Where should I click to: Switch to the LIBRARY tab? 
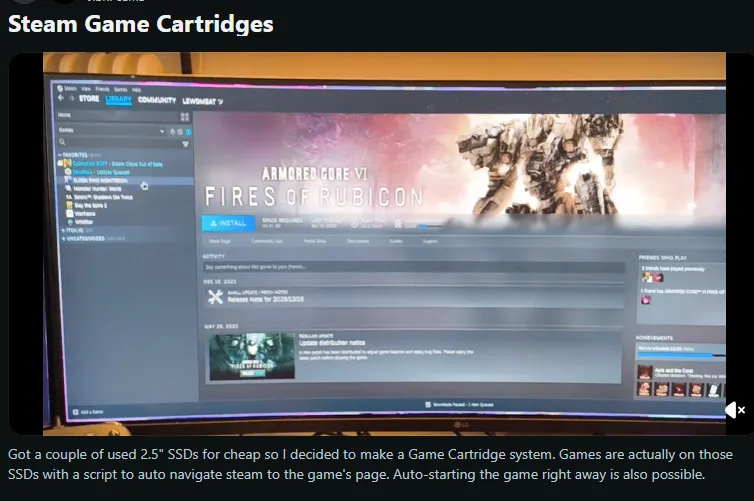(118, 100)
